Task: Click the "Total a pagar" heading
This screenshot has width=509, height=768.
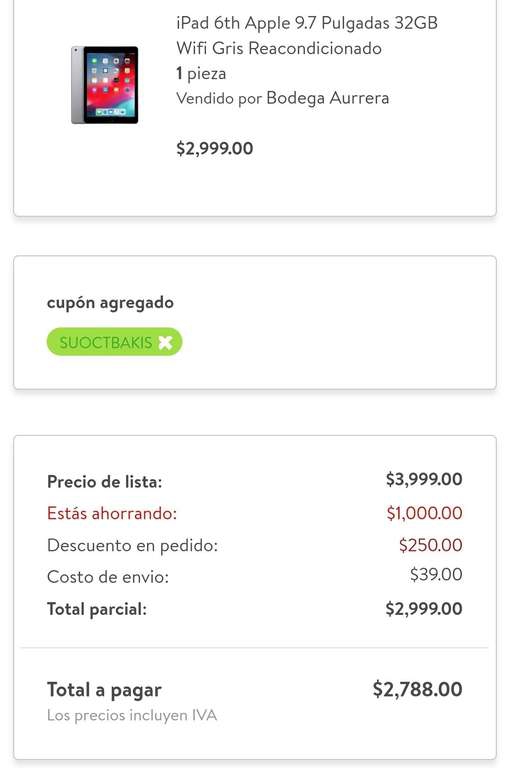Action: tap(104, 690)
